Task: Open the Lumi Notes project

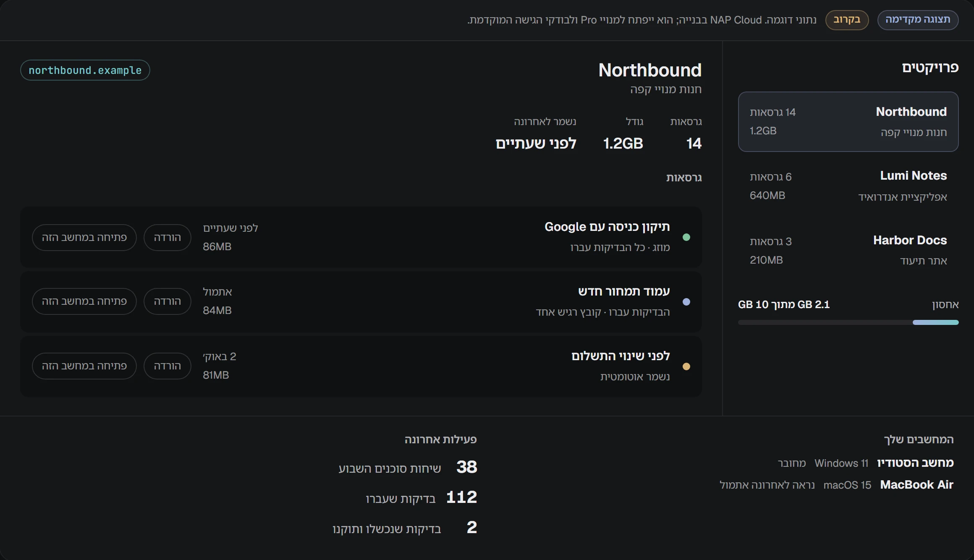Action: point(848,186)
